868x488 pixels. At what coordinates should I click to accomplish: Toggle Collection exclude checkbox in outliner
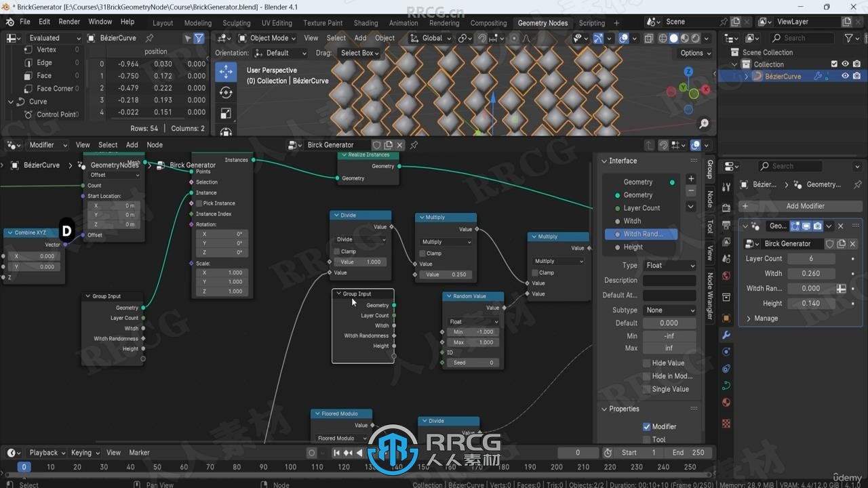tap(833, 64)
